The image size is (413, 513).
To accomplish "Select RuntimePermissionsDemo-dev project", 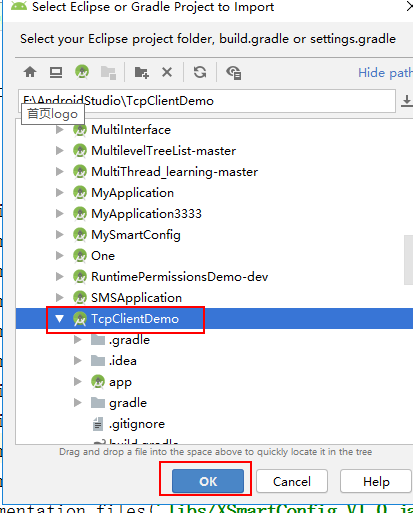I will [179, 277].
